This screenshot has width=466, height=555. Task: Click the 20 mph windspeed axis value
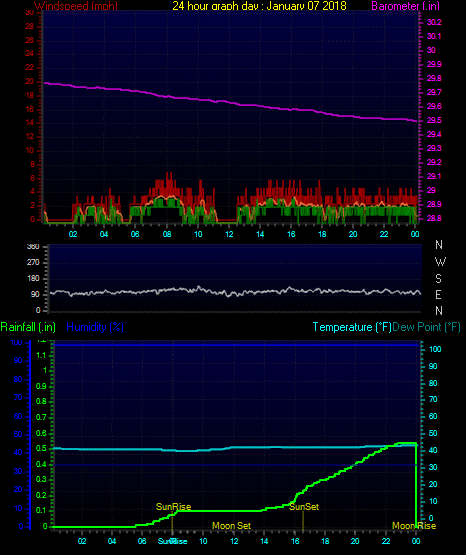[30, 81]
